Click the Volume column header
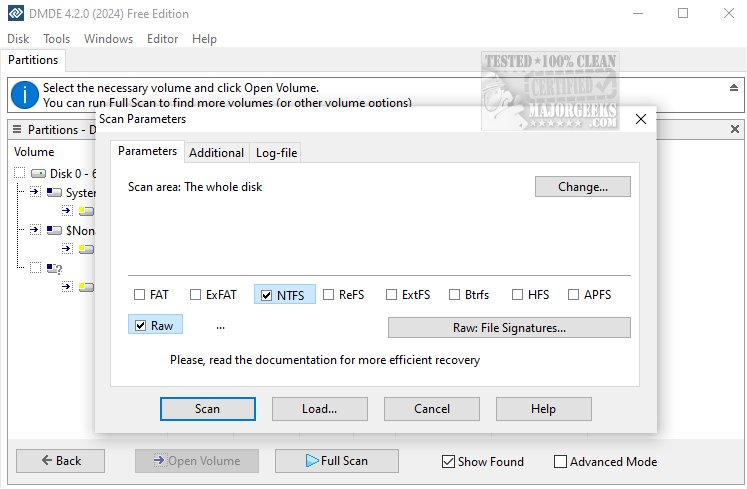Image resolution: width=747 pixels, height=489 pixels. [34, 152]
